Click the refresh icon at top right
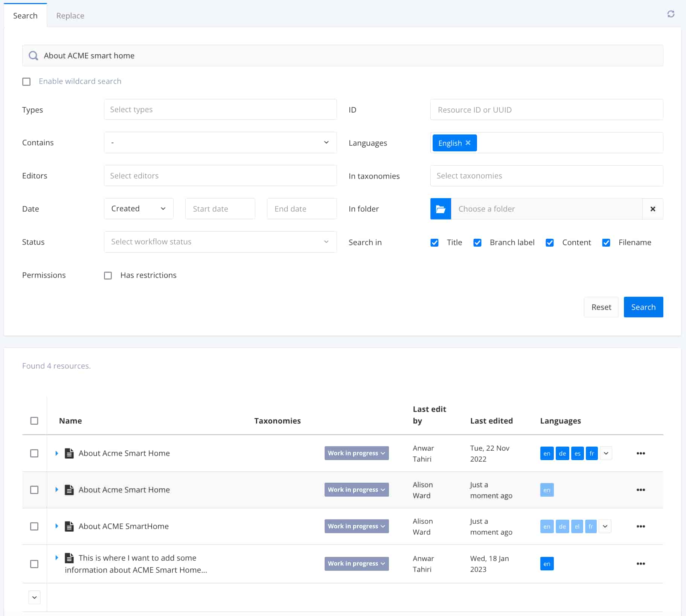This screenshot has height=616, width=686. pos(671,14)
